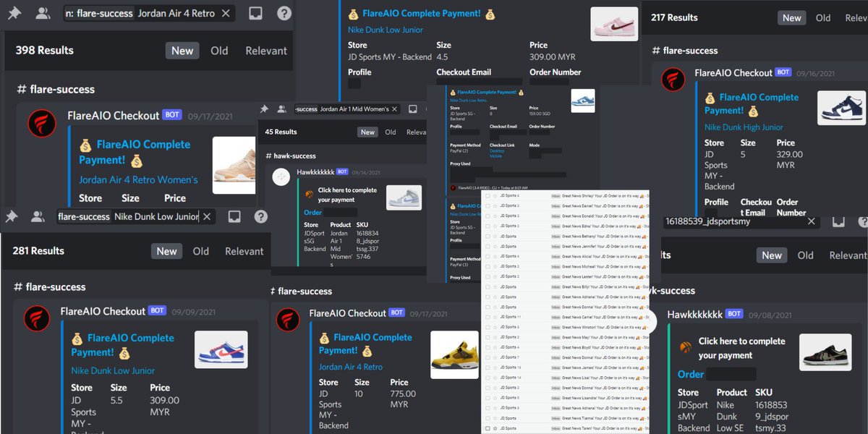
Task: Open the beige Jordan 4 Women's shoe thumbnail
Action: [234, 166]
